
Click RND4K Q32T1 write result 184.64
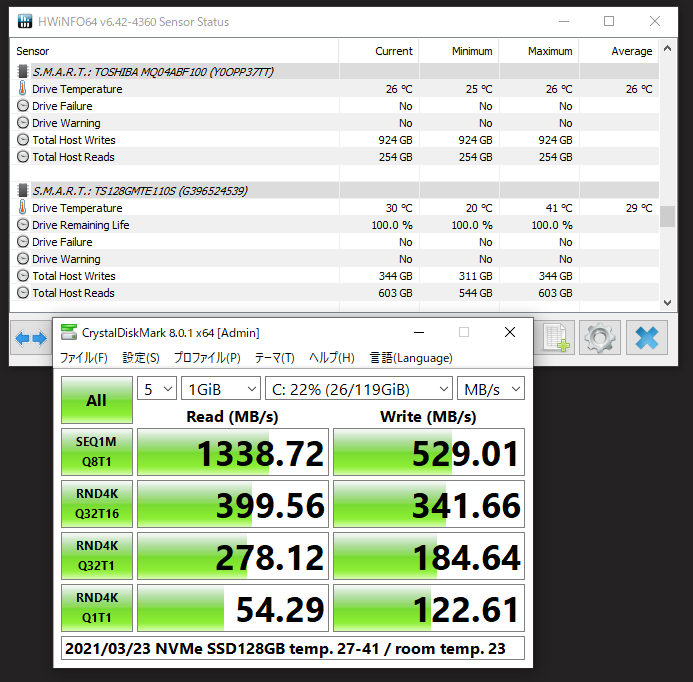[429, 556]
